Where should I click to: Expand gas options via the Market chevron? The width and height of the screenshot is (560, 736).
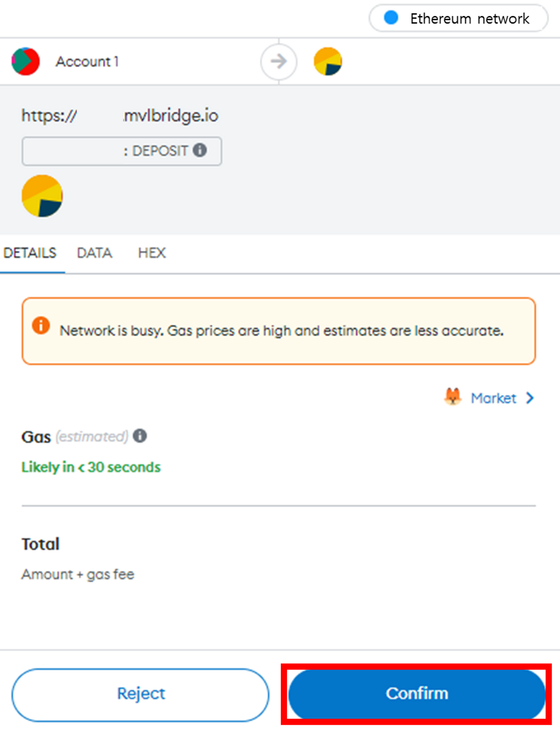tap(530, 398)
